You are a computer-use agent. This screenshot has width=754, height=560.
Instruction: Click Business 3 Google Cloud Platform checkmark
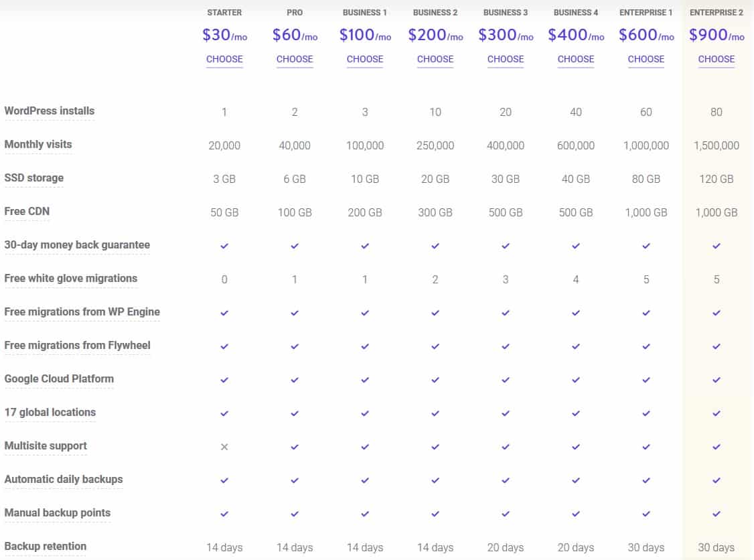(506, 380)
